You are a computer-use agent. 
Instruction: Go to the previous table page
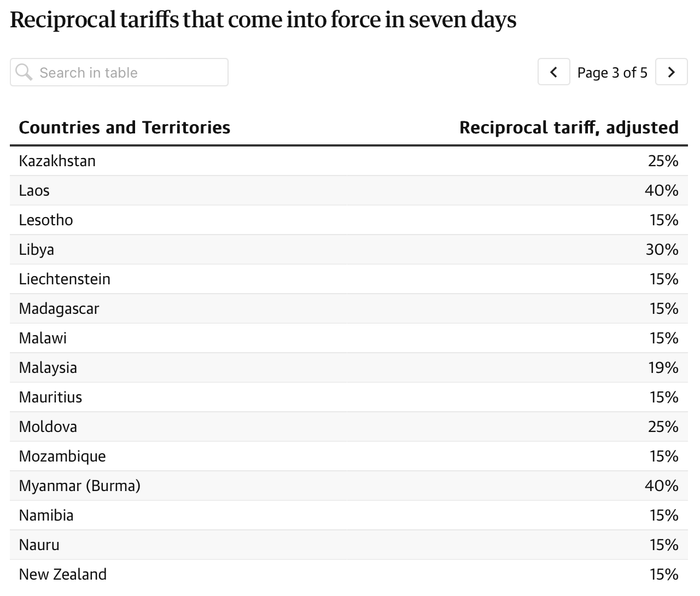click(554, 72)
